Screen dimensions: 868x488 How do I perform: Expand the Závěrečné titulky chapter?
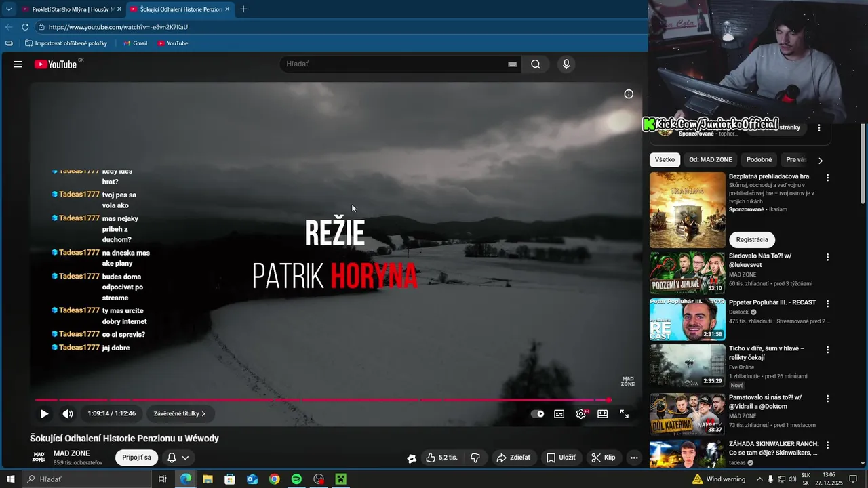click(x=180, y=413)
